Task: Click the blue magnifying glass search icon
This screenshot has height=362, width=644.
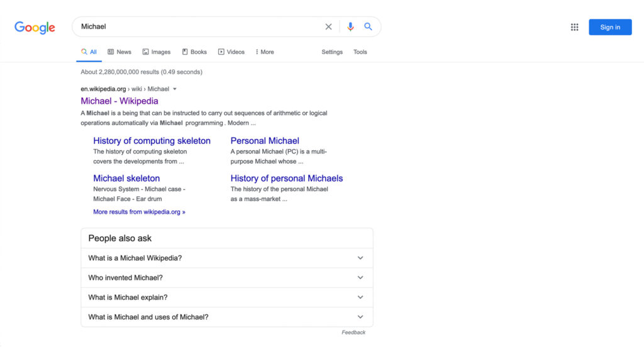Action: click(x=369, y=27)
